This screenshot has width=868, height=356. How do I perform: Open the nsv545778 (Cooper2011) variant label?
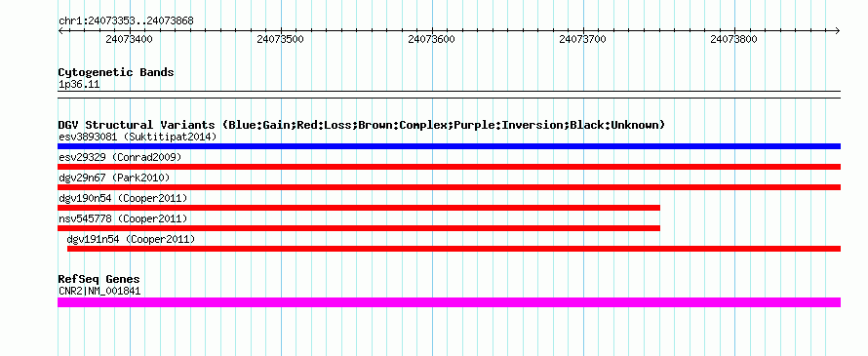(123, 218)
